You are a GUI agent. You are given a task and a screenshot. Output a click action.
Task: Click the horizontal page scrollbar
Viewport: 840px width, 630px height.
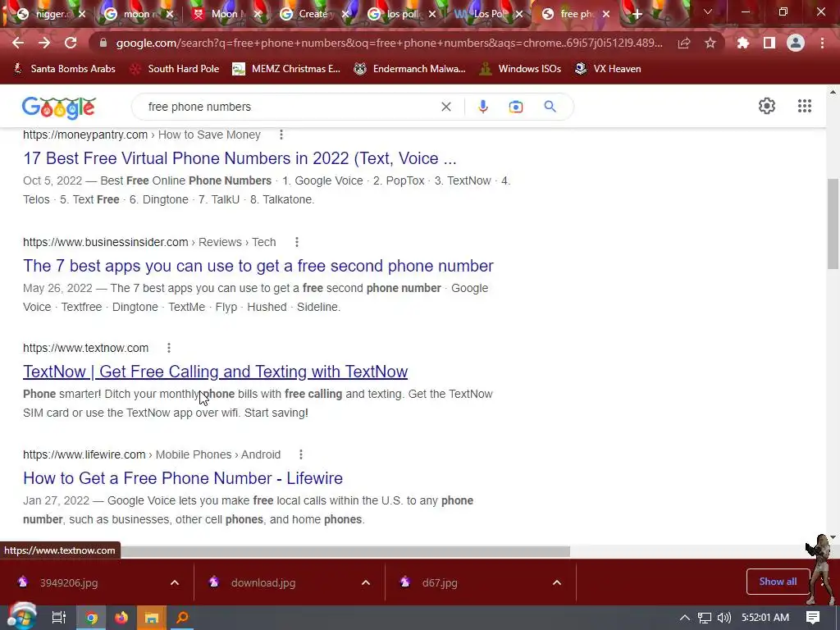click(345, 552)
